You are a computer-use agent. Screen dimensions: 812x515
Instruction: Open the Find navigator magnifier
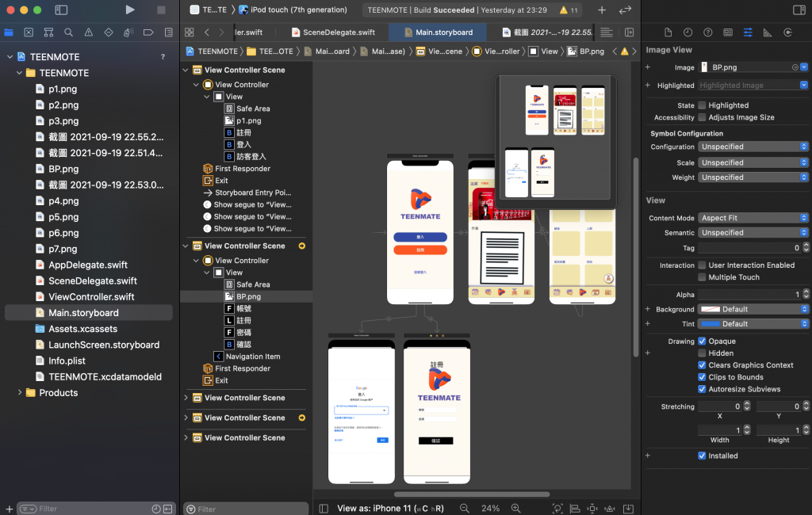68,32
